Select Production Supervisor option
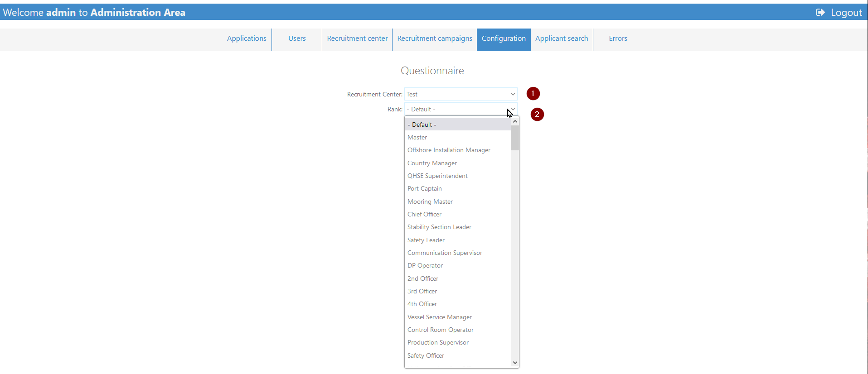Viewport: 868px width, 374px height. click(458, 342)
